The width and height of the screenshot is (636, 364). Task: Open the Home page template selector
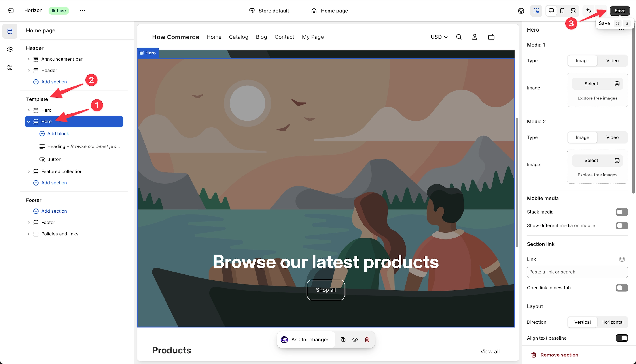pyautogui.click(x=329, y=11)
